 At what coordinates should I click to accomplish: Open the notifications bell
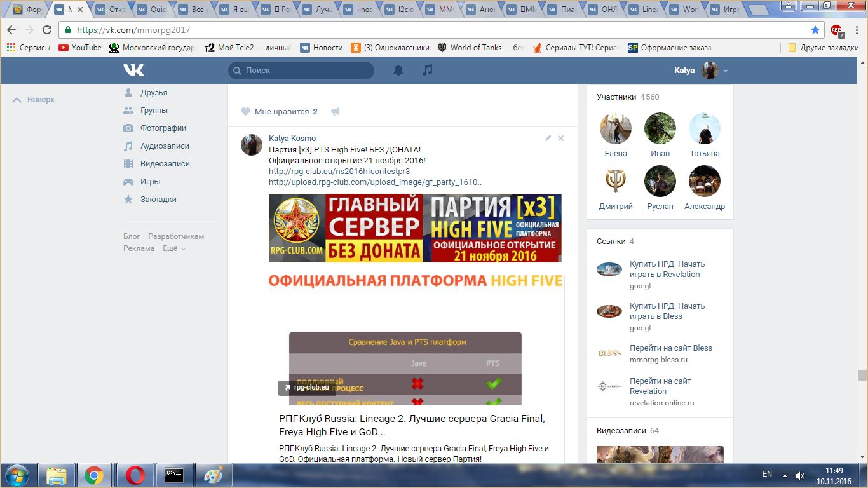[x=398, y=71]
